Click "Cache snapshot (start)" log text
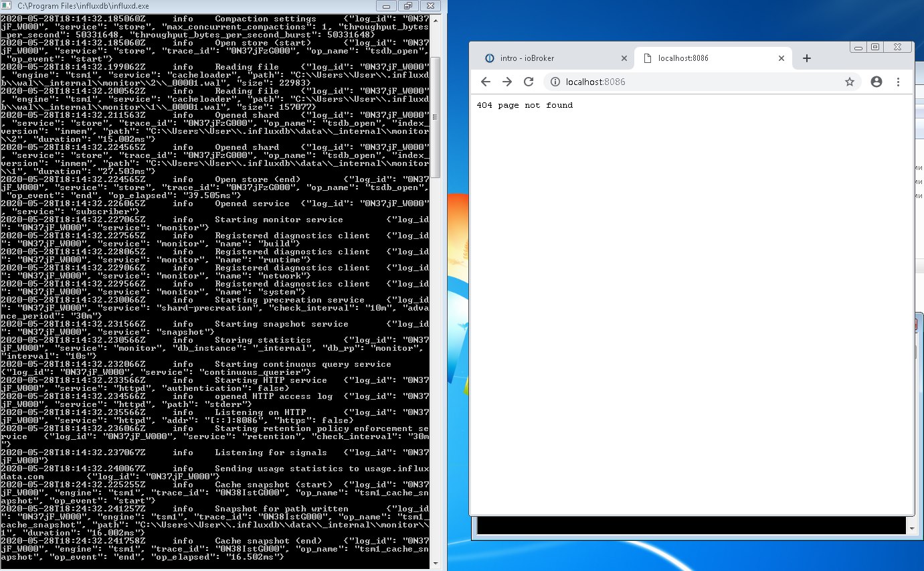This screenshot has height=571, width=924. pos(274,485)
